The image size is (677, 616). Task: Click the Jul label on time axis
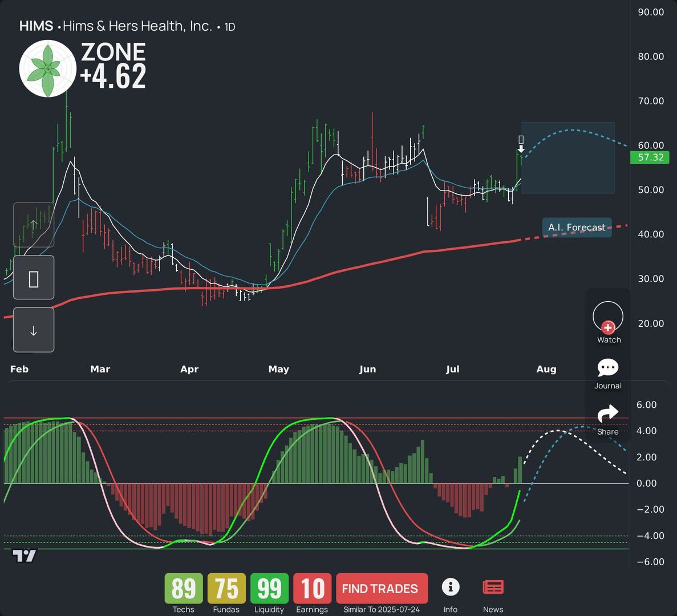pyautogui.click(x=452, y=369)
